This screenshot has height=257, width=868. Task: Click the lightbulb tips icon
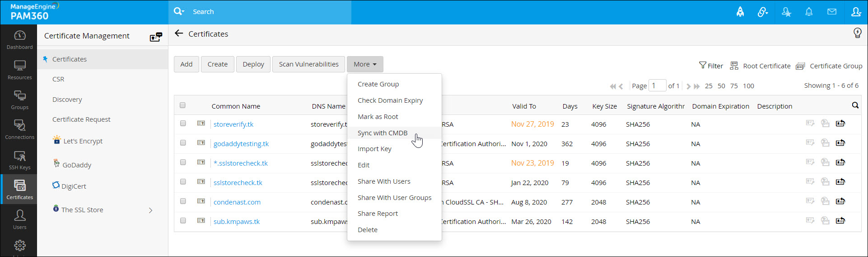[x=857, y=33]
